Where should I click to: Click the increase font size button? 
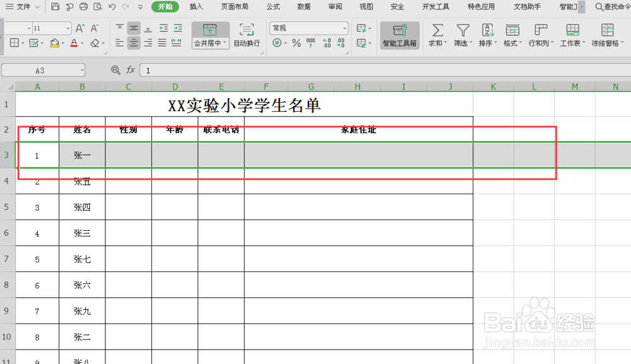coord(80,28)
